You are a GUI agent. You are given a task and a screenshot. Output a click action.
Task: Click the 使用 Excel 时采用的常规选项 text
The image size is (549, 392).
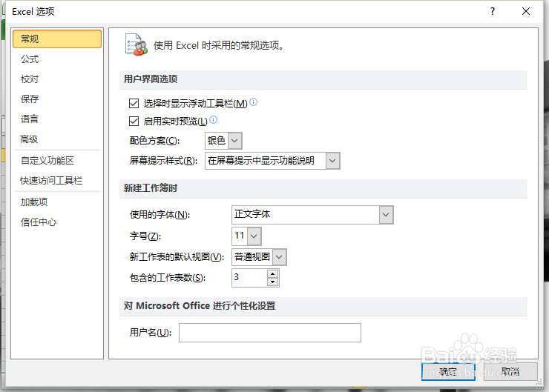tap(219, 45)
